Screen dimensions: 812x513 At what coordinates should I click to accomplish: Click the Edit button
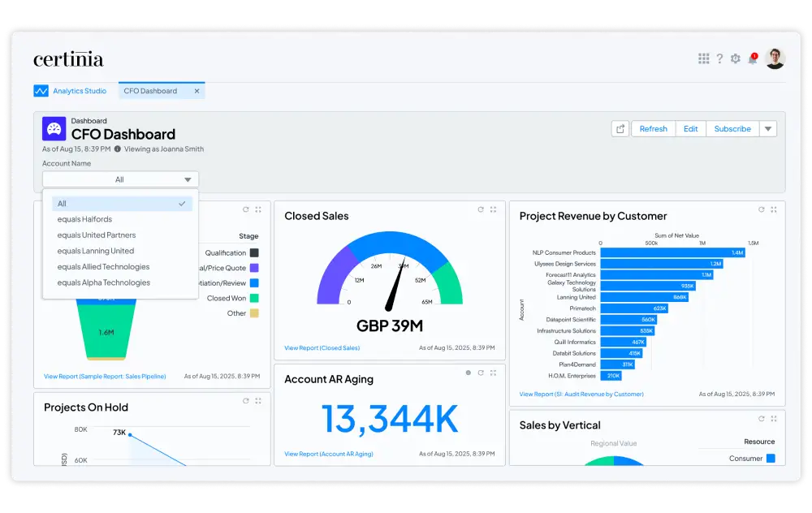click(691, 128)
